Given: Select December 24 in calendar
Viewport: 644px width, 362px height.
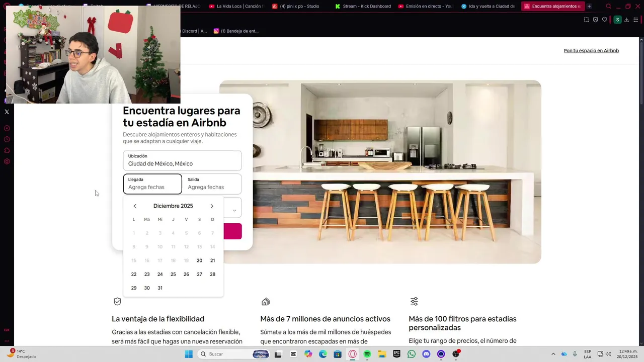Looking at the screenshot, I should [x=160, y=274].
